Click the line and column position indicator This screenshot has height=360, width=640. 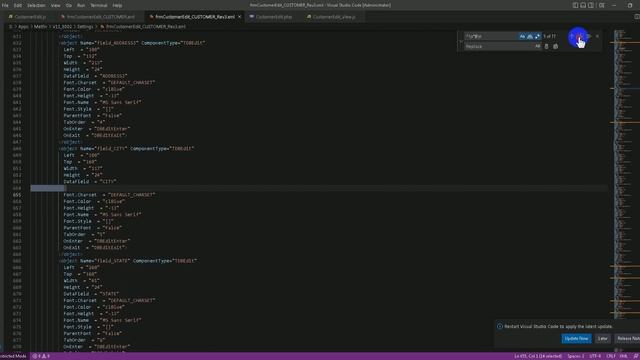(538, 356)
